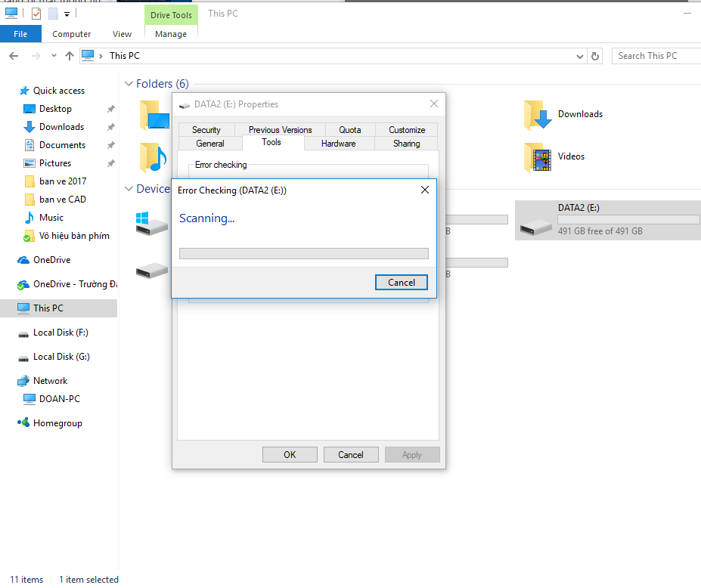This screenshot has width=701, height=588.
Task: Switch to Previous Versions tab
Action: (x=281, y=129)
